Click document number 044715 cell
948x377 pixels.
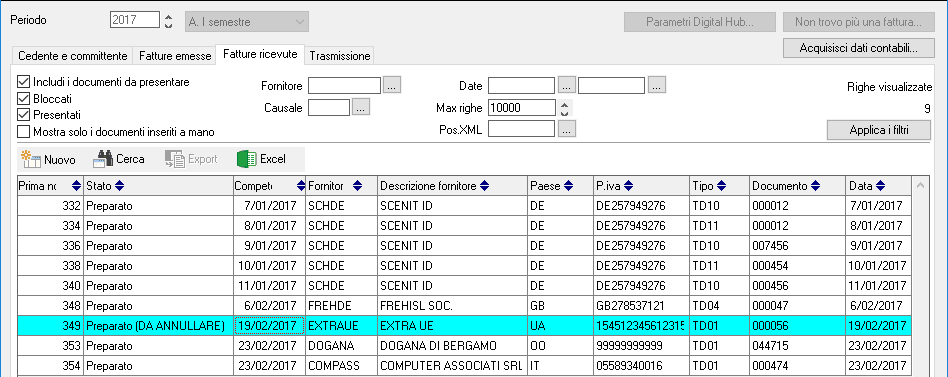click(x=797, y=345)
